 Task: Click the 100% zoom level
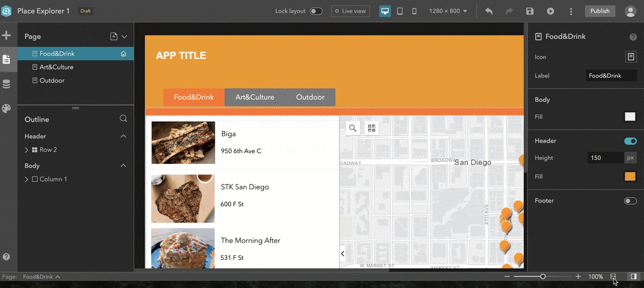596,277
